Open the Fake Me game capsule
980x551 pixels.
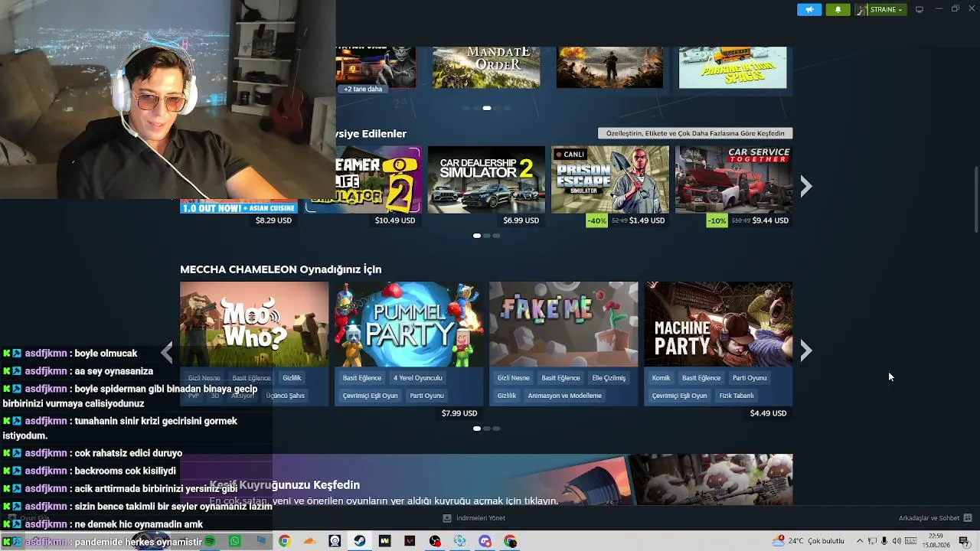[563, 324]
